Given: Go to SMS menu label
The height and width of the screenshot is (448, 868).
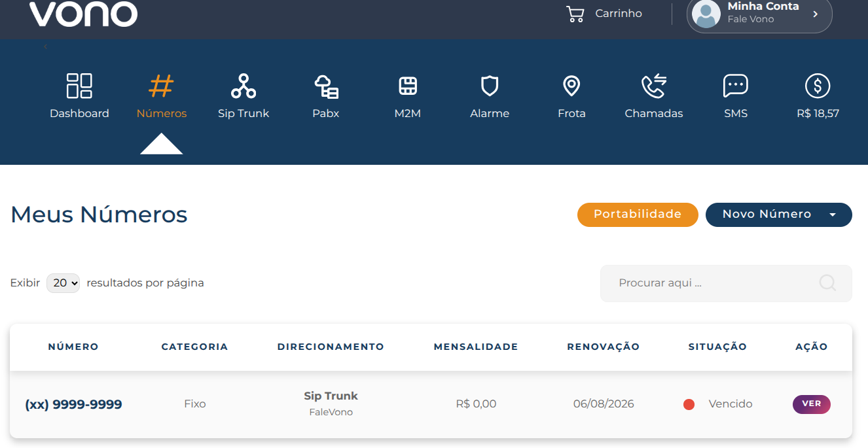Looking at the screenshot, I should click(x=736, y=113).
